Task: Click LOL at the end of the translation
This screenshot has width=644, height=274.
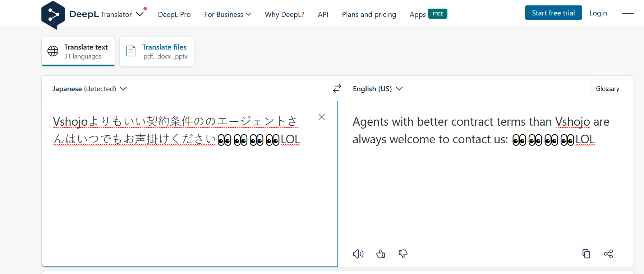Action: (585, 139)
